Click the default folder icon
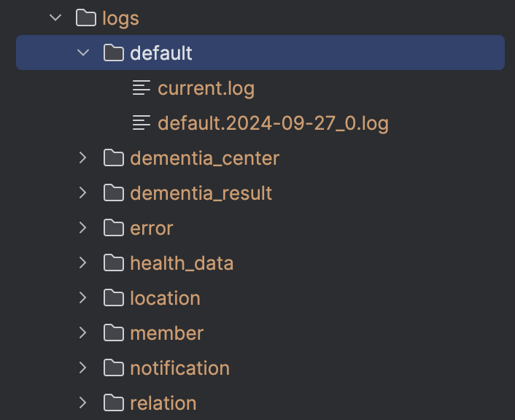The height and width of the screenshot is (420, 515). [114, 53]
